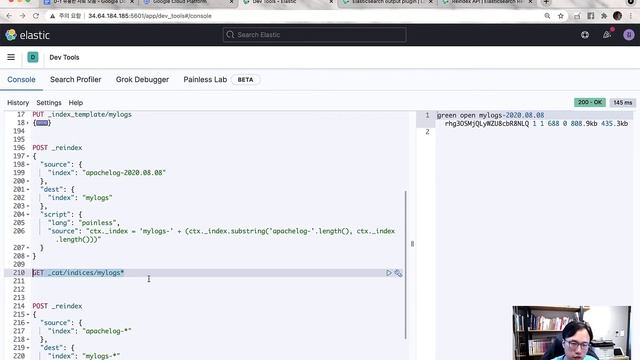Screen dimensions: 640x360
Task: Click the browser address bar URL
Action: click(150, 16)
